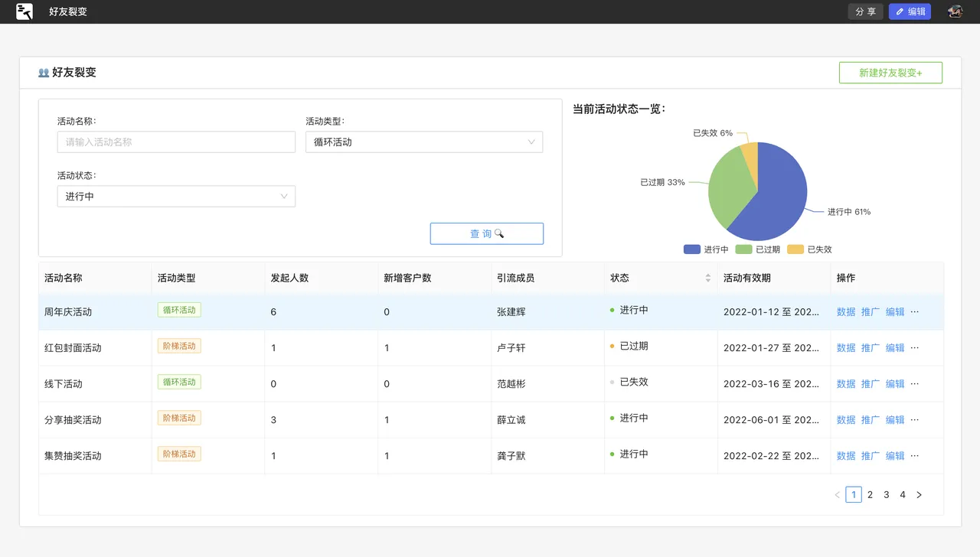
Task: Go to next page arrow
Action: pos(919,495)
